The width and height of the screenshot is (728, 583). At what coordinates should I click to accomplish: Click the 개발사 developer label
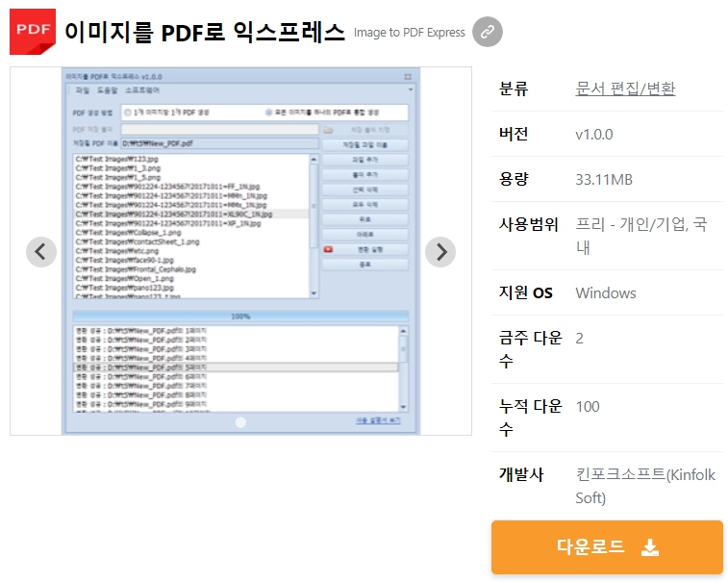click(x=521, y=474)
